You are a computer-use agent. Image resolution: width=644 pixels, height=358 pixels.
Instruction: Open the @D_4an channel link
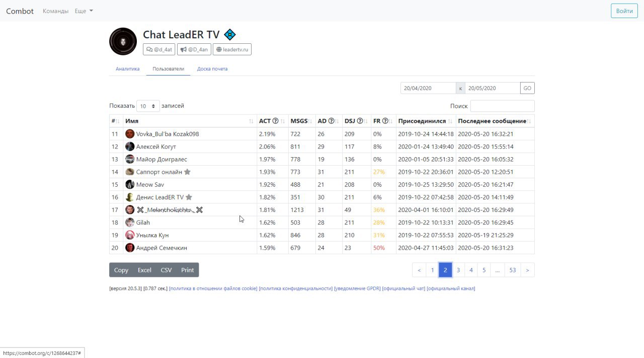click(194, 49)
